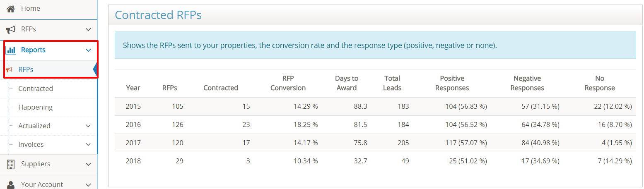This screenshot has width=644, height=189.
Task: Click the Suppliers building icon
Action: click(x=11, y=164)
